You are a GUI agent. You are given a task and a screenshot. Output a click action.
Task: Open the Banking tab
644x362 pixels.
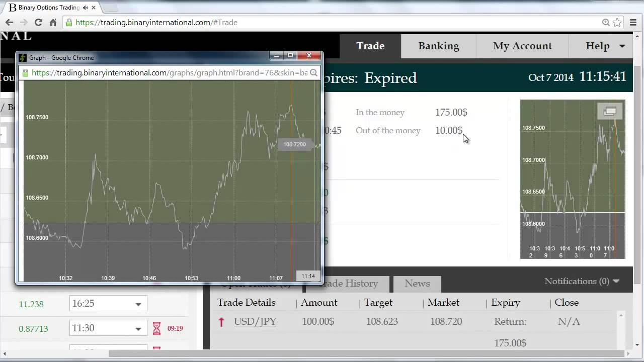coord(439,46)
